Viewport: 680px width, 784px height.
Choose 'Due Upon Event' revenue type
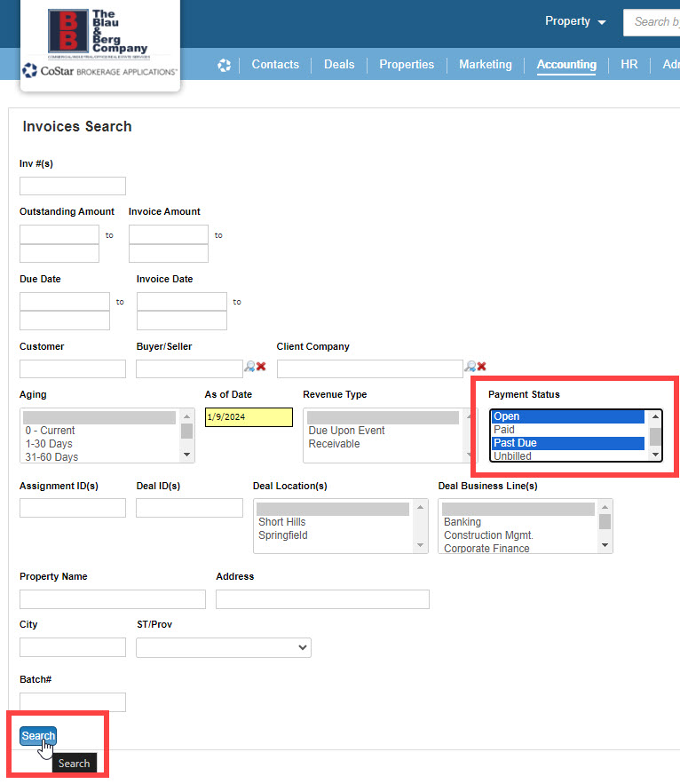tap(346, 431)
